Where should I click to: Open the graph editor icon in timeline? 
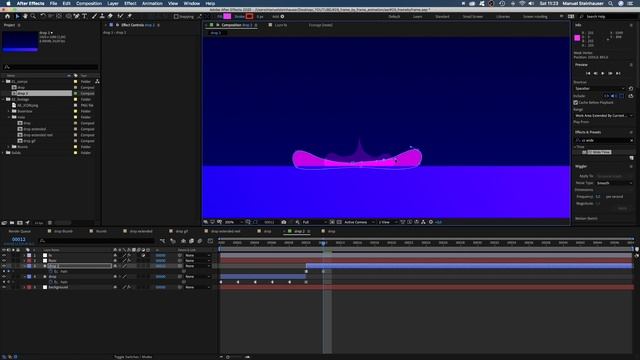[210, 241]
